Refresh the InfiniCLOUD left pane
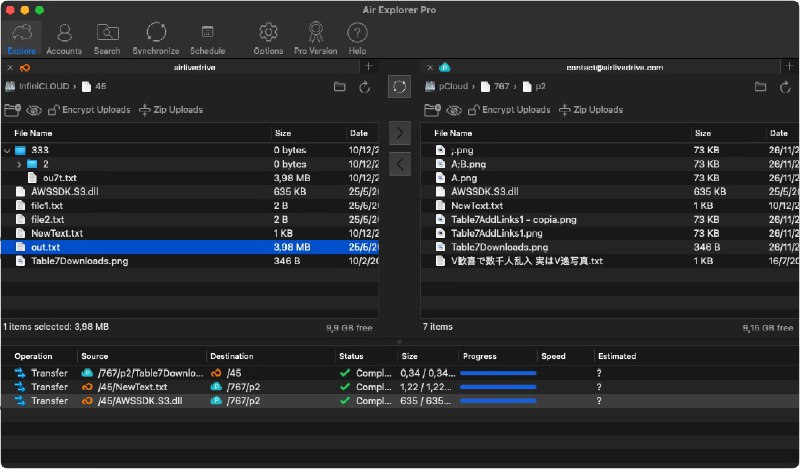 point(364,87)
